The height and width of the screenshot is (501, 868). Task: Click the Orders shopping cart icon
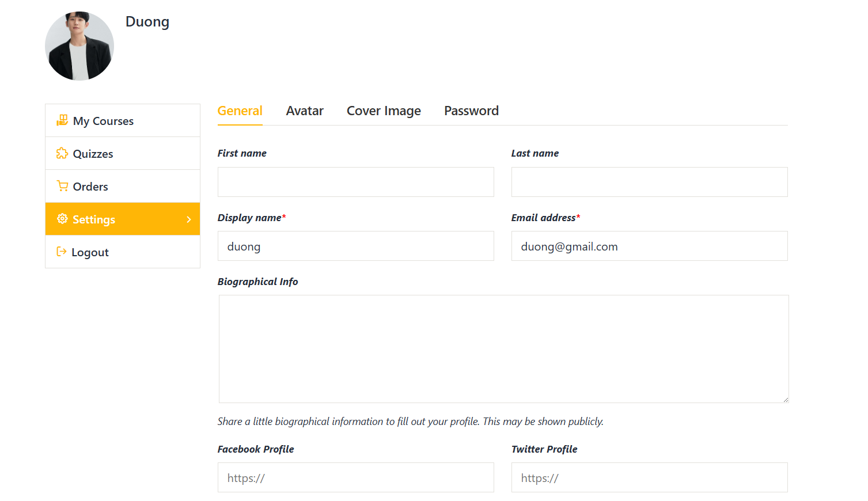coord(62,186)
